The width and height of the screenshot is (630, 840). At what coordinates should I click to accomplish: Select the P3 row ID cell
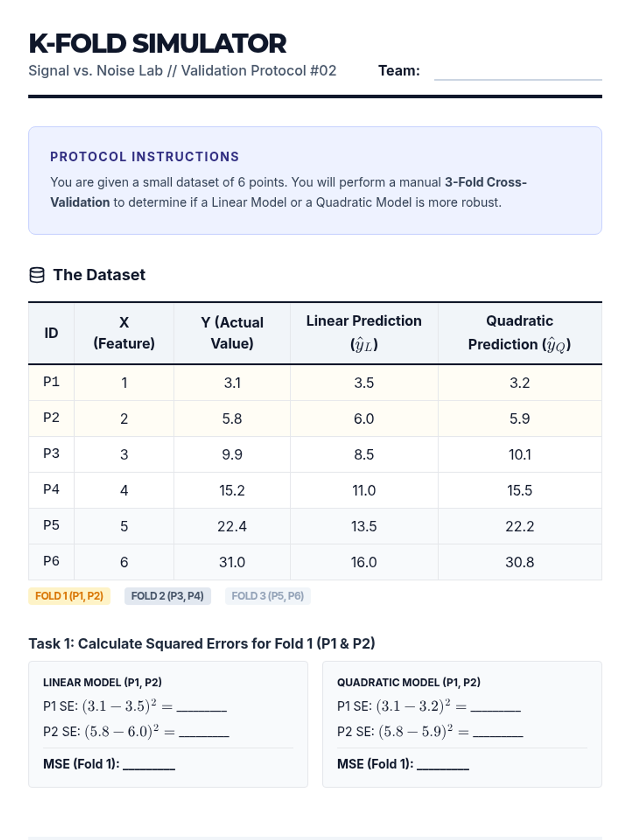pyautogui.click(x=51, y=454)
